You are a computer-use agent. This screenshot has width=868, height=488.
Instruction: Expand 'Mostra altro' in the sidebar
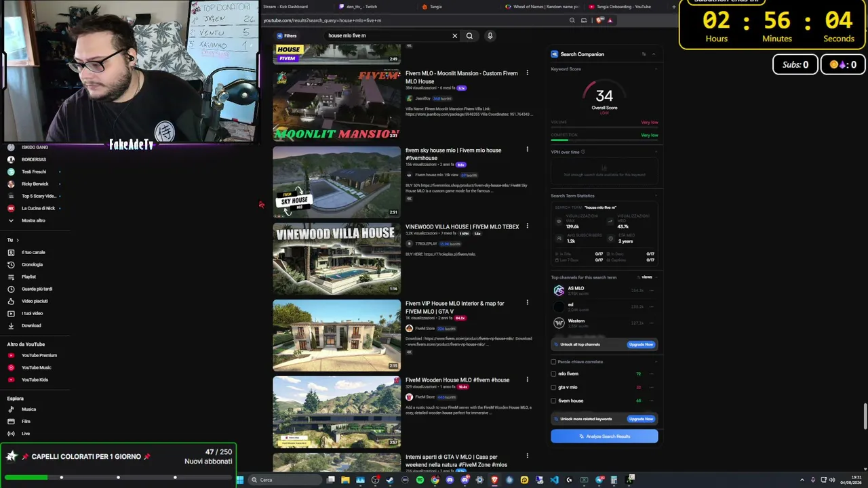pos(33,220)
